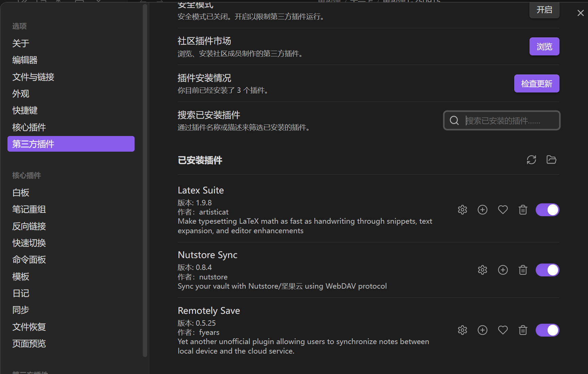Disable the Latex Suite plugin toggle
The height and width of the screenshot is (374, 588).
tap(547, 210)
